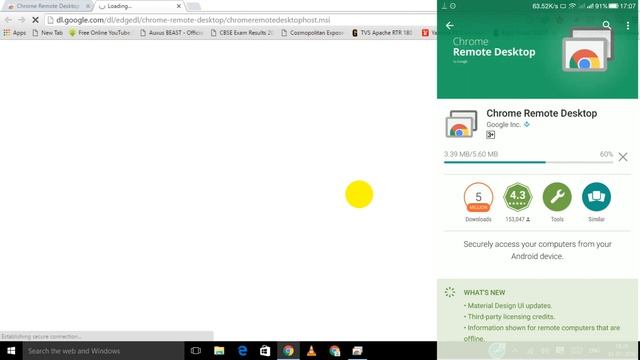The image size is (640, 360).
Task: Click Chrome's forward arrow button
Action: tap(22, 20)
